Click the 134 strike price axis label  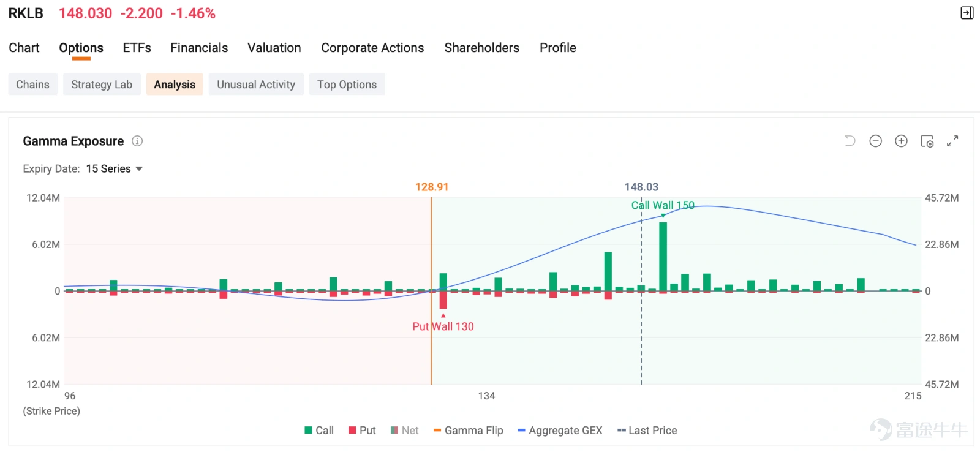pos(486,396)
